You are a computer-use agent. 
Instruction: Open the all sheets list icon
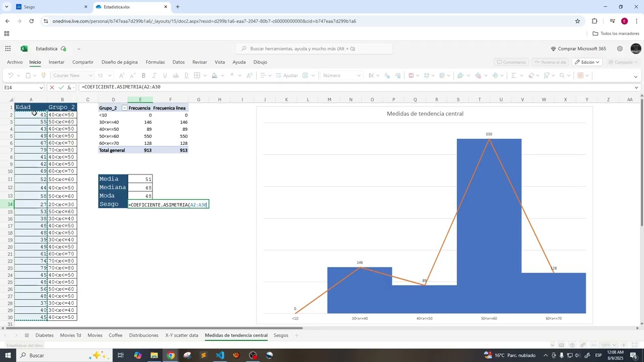coord(26,335)
